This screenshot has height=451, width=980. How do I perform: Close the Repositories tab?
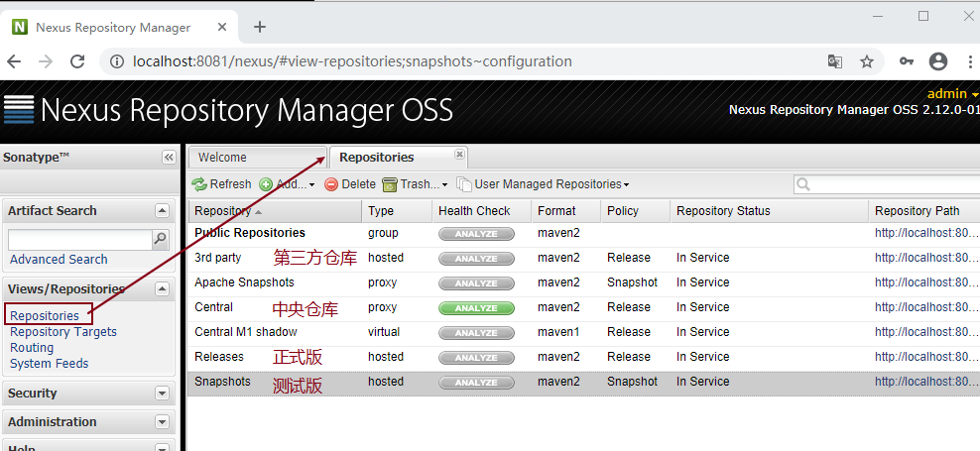click(x=459, y=154)
